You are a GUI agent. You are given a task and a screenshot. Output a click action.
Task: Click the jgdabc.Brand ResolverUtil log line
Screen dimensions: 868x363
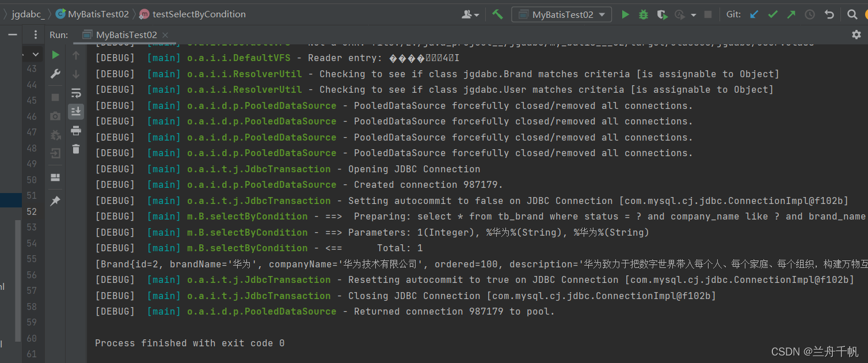[437, 74]
